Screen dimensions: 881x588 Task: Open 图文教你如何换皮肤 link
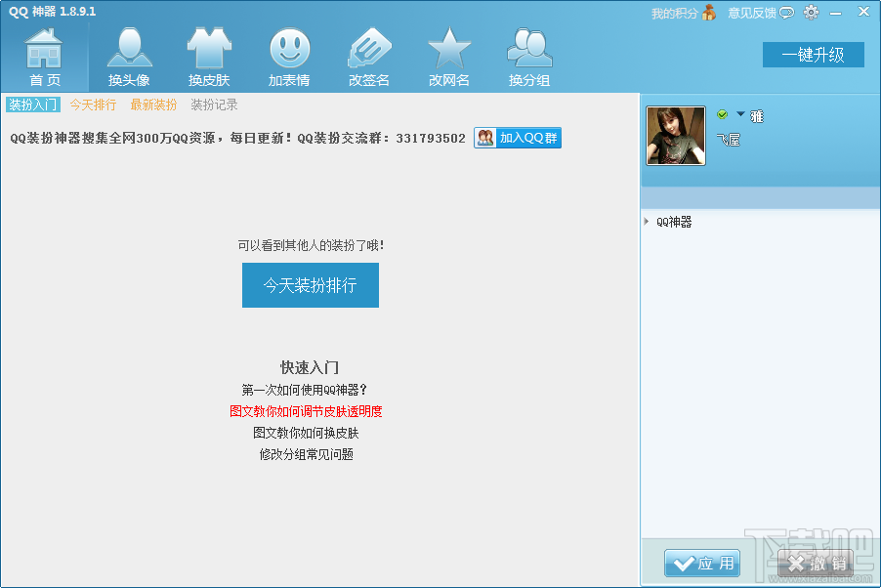(x=306, y=433)
